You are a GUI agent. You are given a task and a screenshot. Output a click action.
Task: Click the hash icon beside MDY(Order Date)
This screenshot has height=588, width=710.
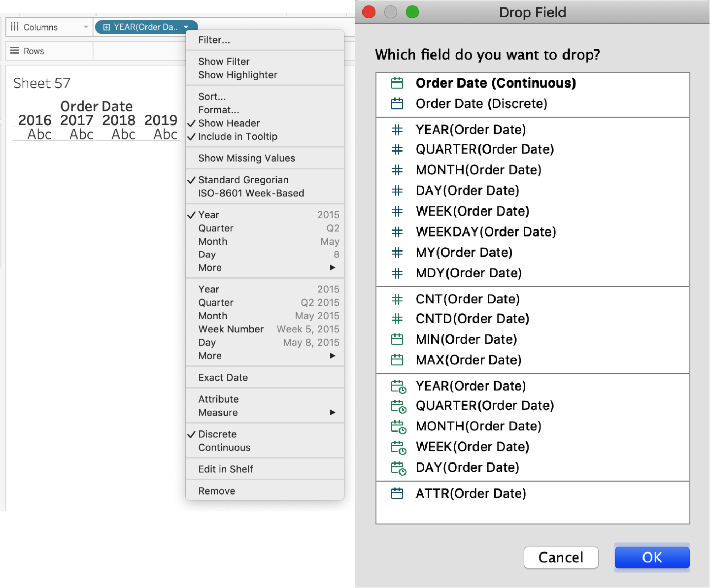397,273
